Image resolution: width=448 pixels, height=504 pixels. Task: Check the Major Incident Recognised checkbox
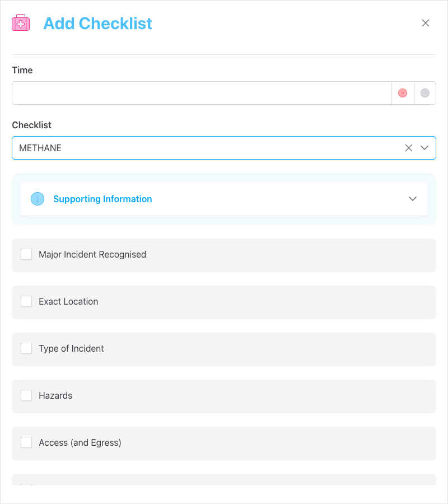coord(26,254)
